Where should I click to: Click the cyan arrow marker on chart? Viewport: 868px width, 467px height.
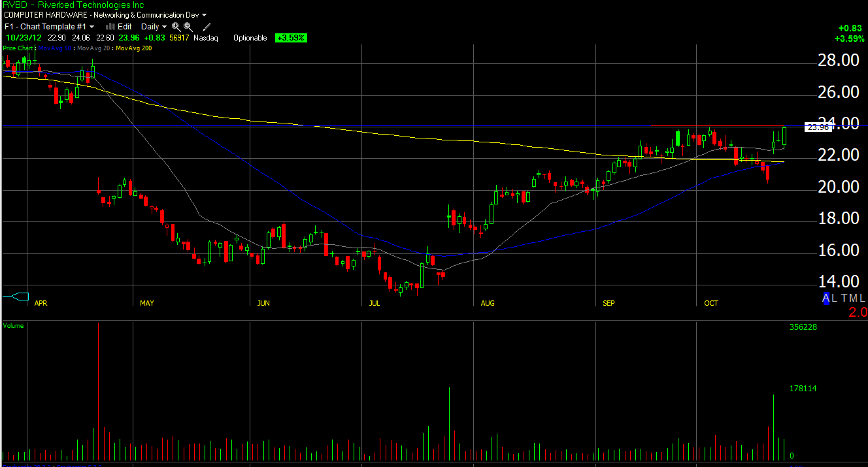coord(16,297)
